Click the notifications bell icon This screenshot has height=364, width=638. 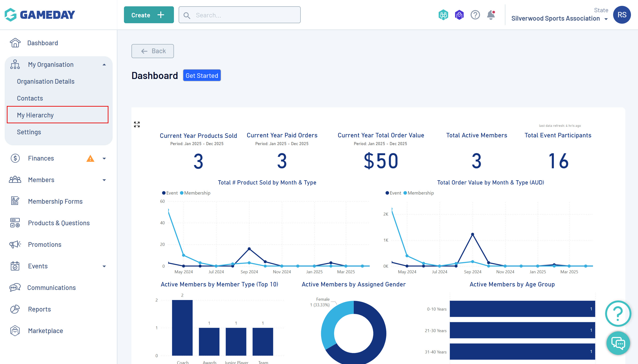coord(491,15)
